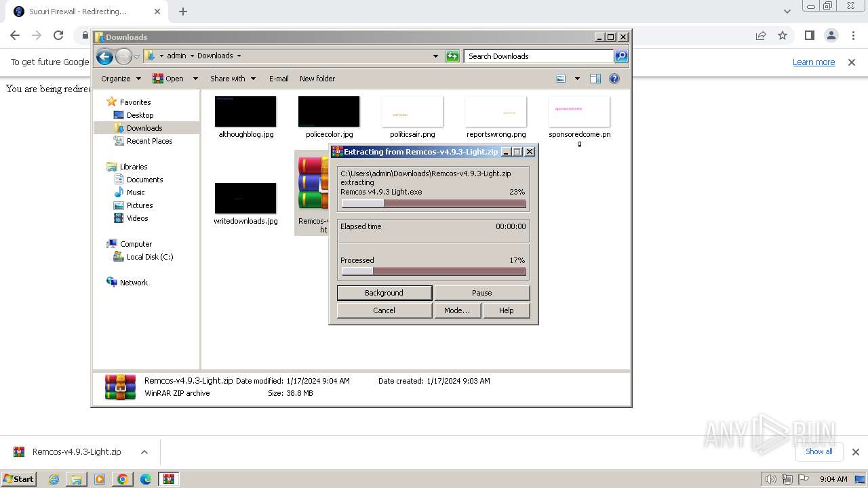Screen dimensions: 868x488
Task: Click Cancel in the extraction dialog
Action: [x=384, y=310]
